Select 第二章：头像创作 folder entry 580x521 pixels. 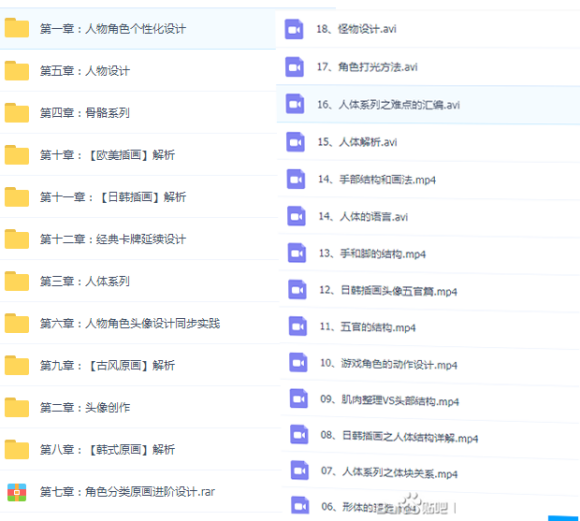click(x=140, y=408)
